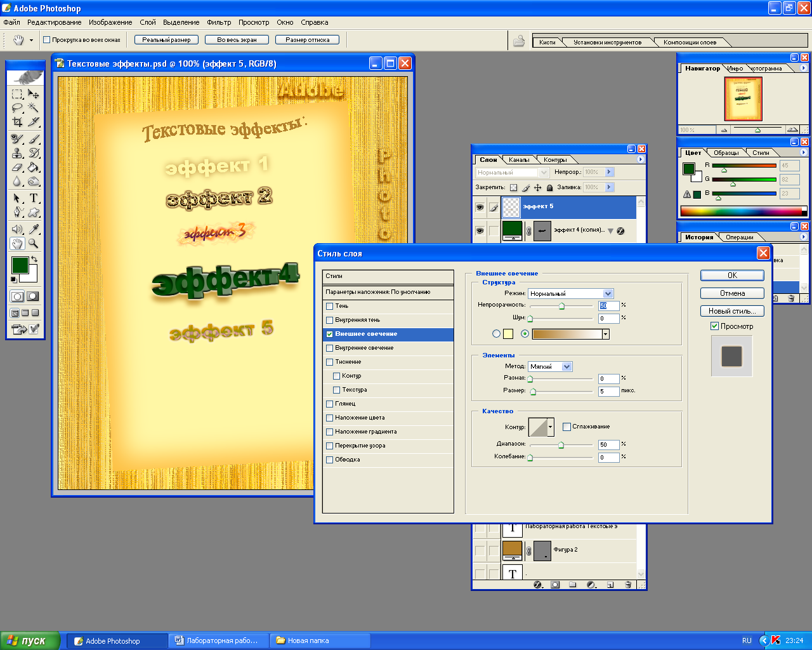
Task: Switch to the Образцы swatches tab
Action: (726, 153)
